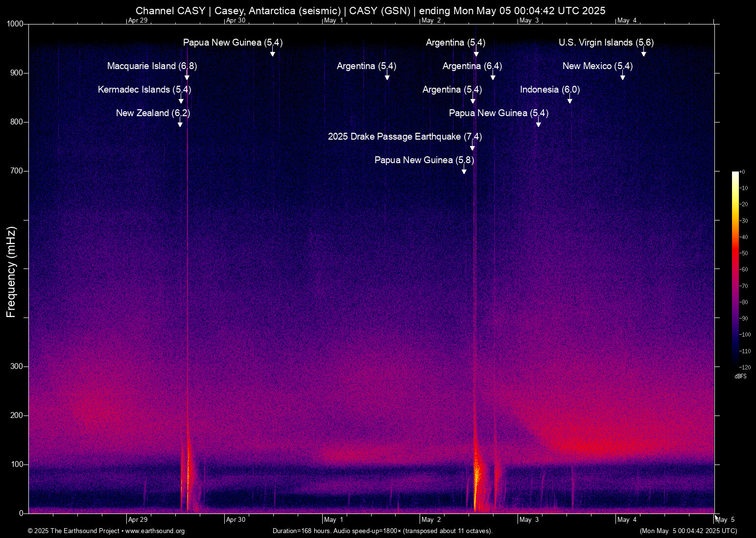Select the U.S. Virgin Islands (5.6) label

(x=606, y=43)
